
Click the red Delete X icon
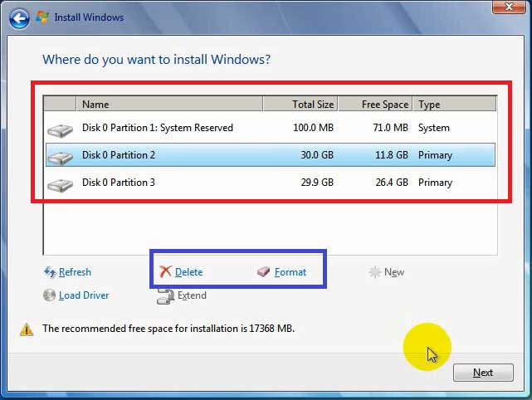click(166, 272)
